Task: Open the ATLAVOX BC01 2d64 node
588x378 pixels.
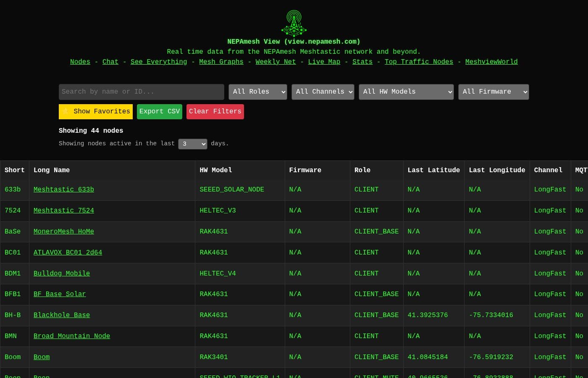Action: pyautogui.click(x=68, y=252)
